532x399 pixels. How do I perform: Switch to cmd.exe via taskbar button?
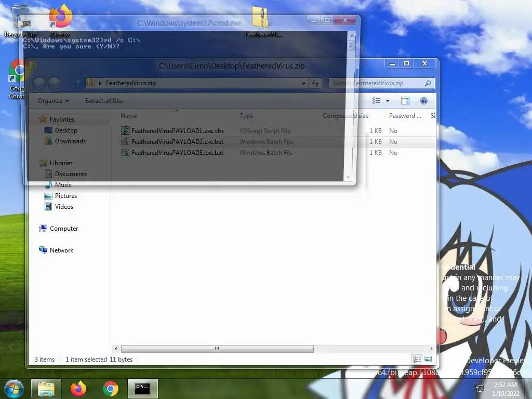click(143, 389)
